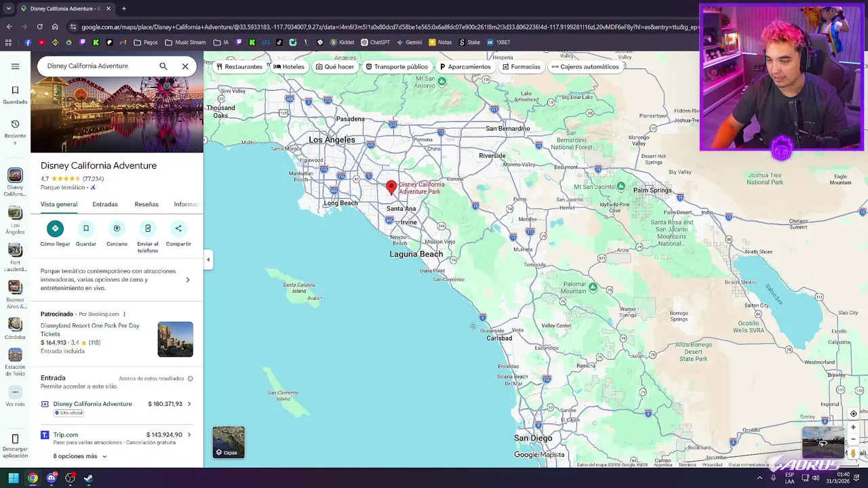868x488 pixels.
Task: Select the Qué hacer chip
Action: pyautogui.click(x=335, y=66)
